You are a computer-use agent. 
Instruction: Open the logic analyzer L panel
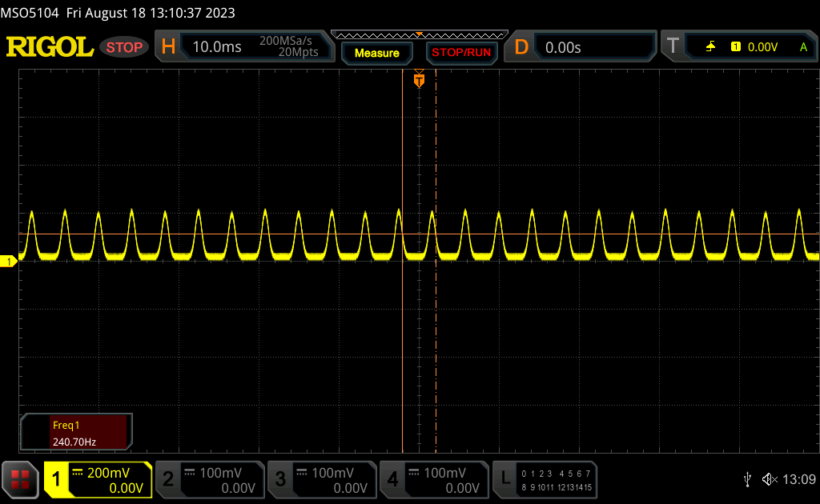(x=504, y=479)
